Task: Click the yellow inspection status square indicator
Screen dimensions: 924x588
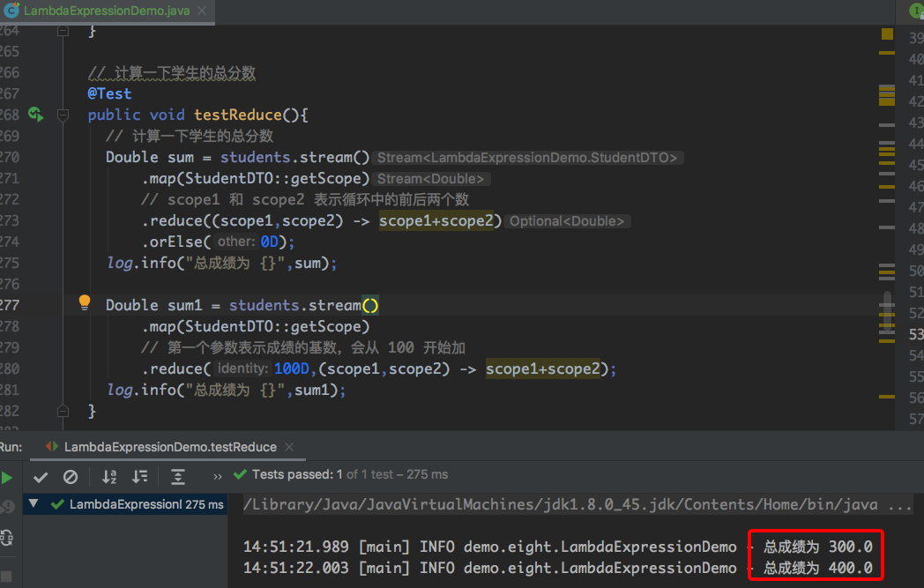Action: click(x=887, y=33)
